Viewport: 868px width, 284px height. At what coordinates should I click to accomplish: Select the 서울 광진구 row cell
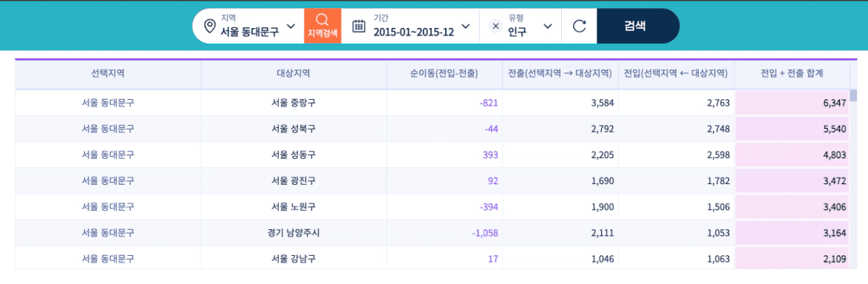pos(294,180)
